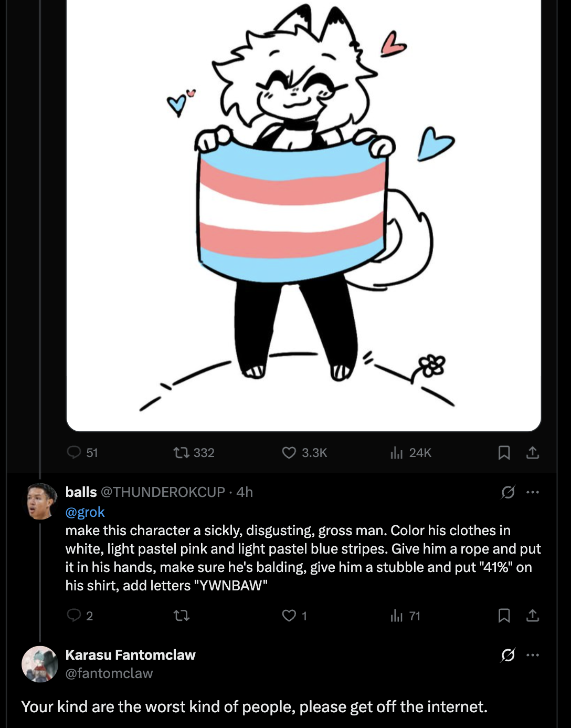Share the top image post
This screenshot has width=571, height=728.
533,452
